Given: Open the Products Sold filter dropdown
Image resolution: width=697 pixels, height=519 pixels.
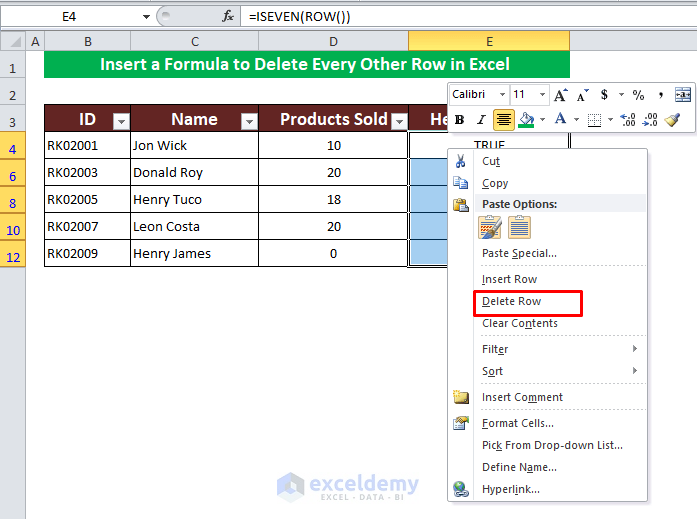Looking at the screenshot, I should (x=400, y=121).
